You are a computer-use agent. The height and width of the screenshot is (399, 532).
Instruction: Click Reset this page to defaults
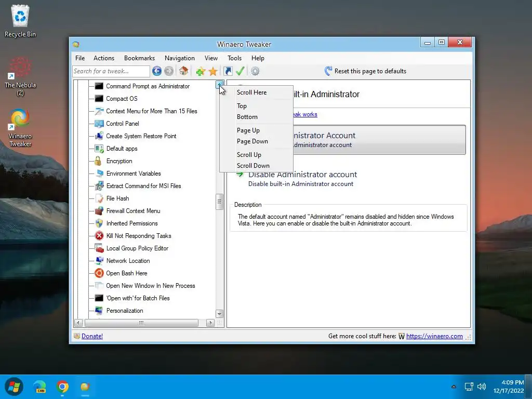pyautogui.click(x=365, y=71)
